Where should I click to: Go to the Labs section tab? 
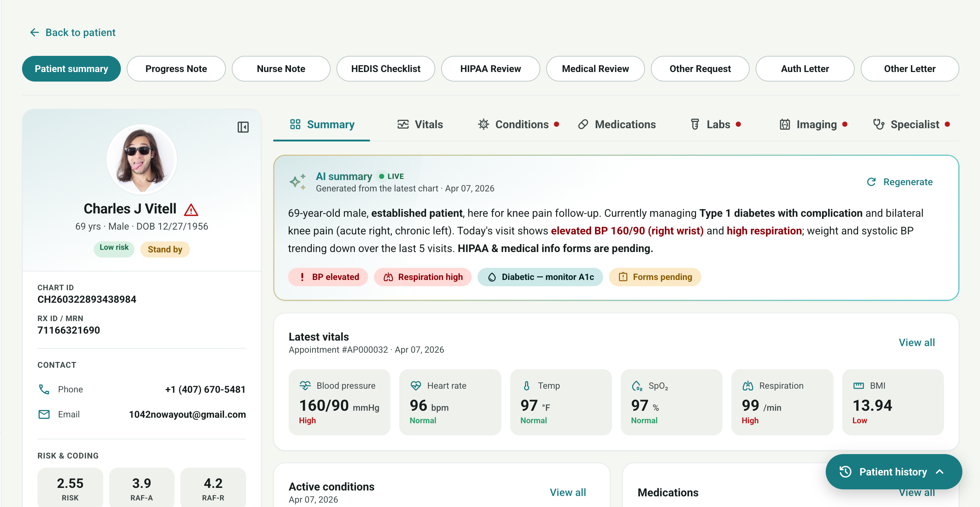[716, 125]
